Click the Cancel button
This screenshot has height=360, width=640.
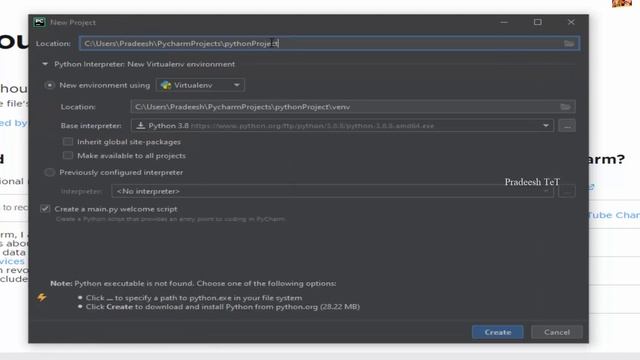pyautogui.click(x=557, y=332)
